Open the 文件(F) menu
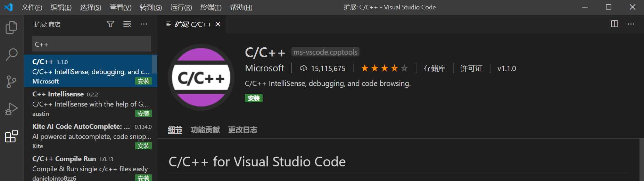The image size is (644, 181). [x=32, y=7]
